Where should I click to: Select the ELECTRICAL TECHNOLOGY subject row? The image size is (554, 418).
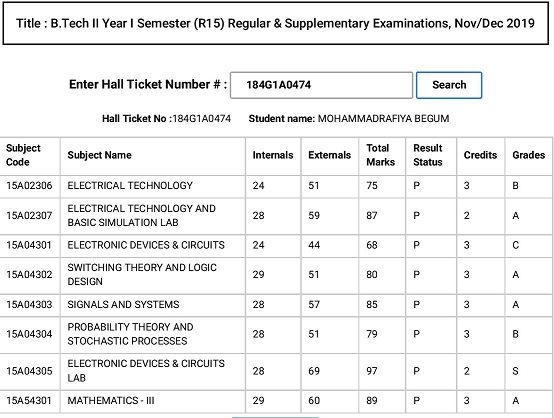pyautogui.click(x=276, y=186)
